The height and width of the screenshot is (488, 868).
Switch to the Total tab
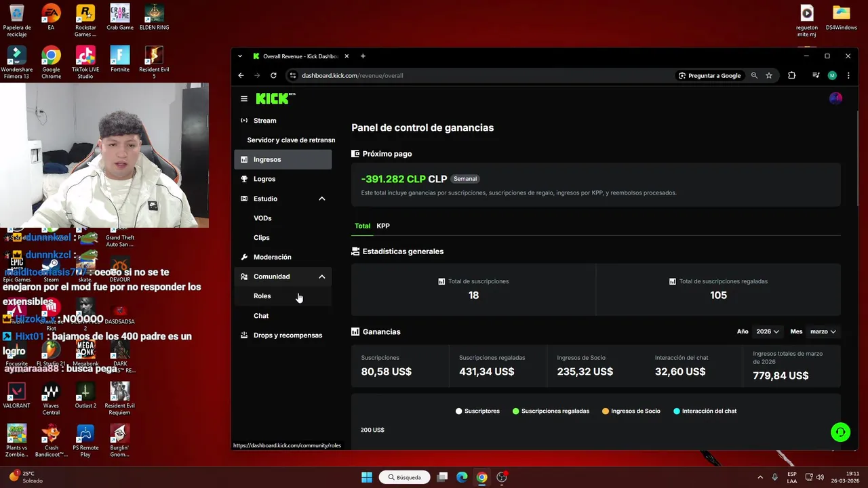point(362,226)
